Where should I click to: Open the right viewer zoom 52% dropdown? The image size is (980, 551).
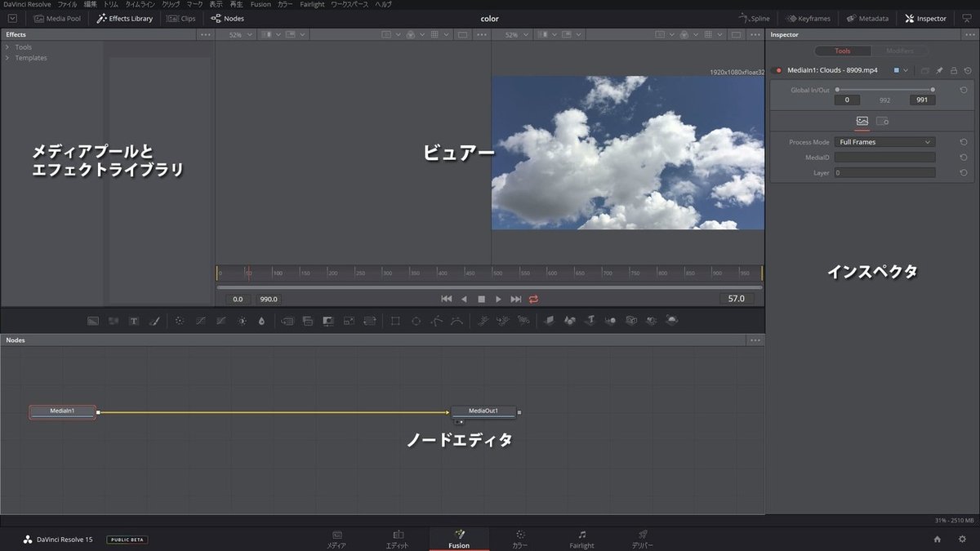516,35
